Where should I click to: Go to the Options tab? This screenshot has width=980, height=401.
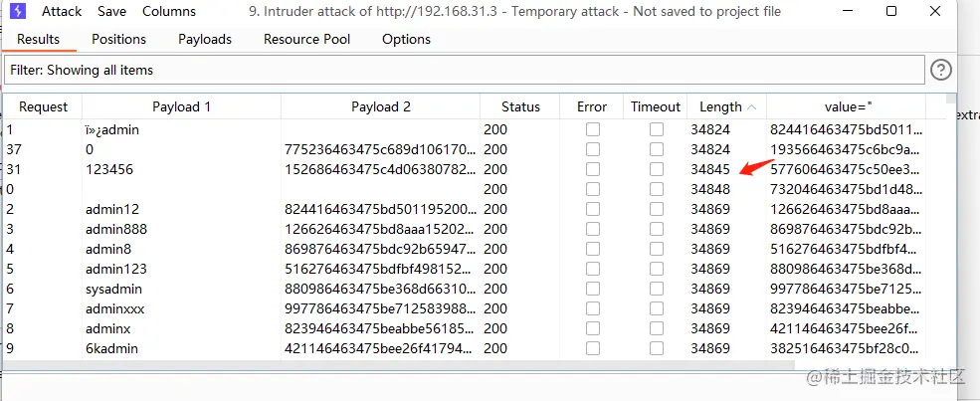[406, 40]
